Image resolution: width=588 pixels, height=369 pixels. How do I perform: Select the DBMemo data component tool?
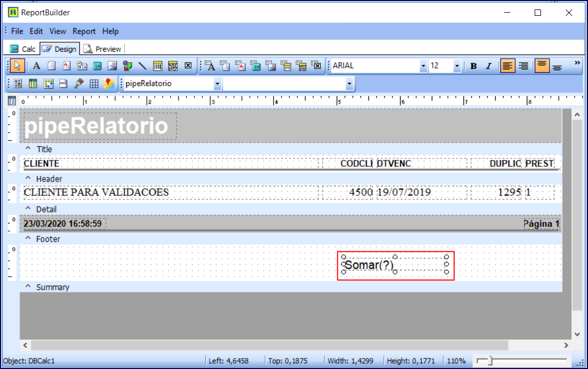(x=225, y=66)
